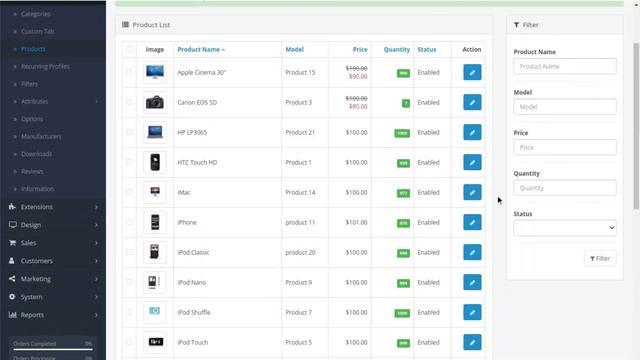Screen dimensions: 640x360
Task: Open Categories in the sidebar
Action: click(36, 14)
